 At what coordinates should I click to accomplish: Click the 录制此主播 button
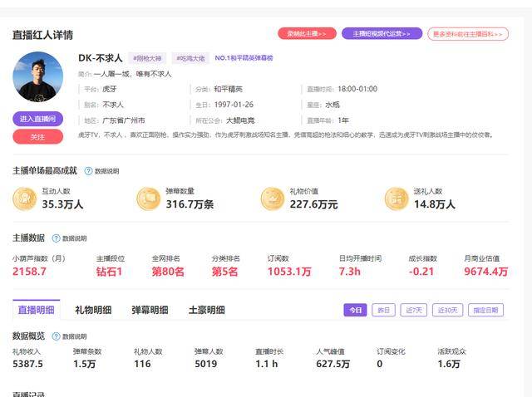point(307,34)
